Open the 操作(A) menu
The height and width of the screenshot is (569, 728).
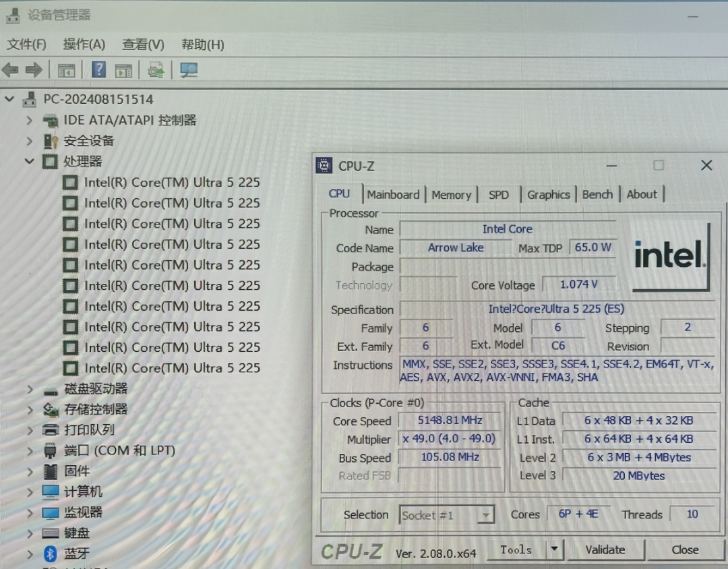tap(84, 44)
